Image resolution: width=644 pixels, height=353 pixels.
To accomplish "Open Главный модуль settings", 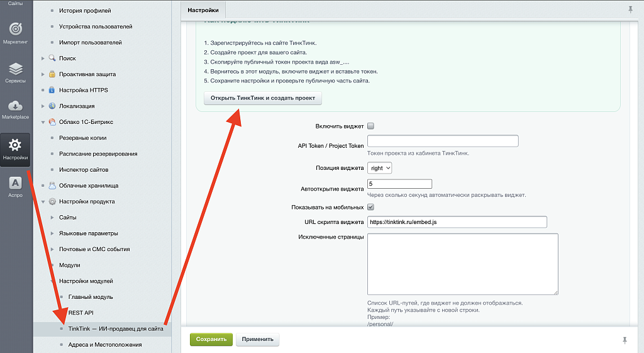I will click(x=91, y=297).
